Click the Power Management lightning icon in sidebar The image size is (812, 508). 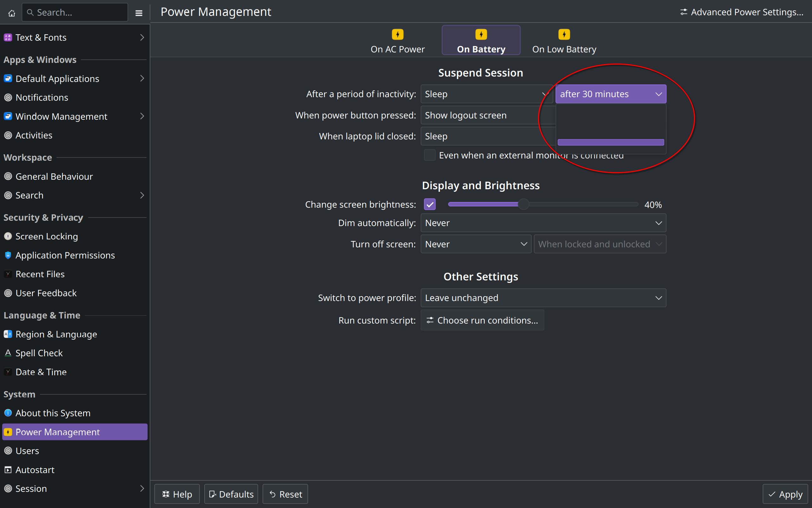8,432
